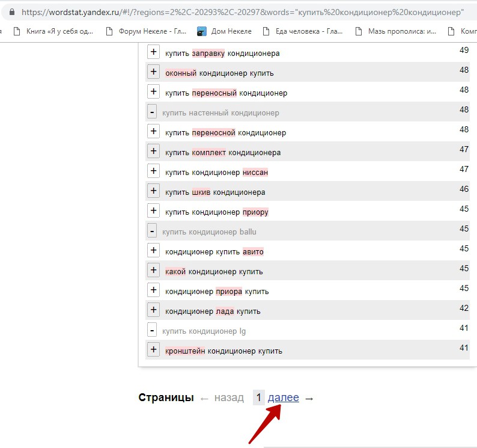The height and width of the screenshot is (448, 477).
Task: Open query 'купить шкив кондиционера'
Action: pyautogui.click(x=215, y=192)
